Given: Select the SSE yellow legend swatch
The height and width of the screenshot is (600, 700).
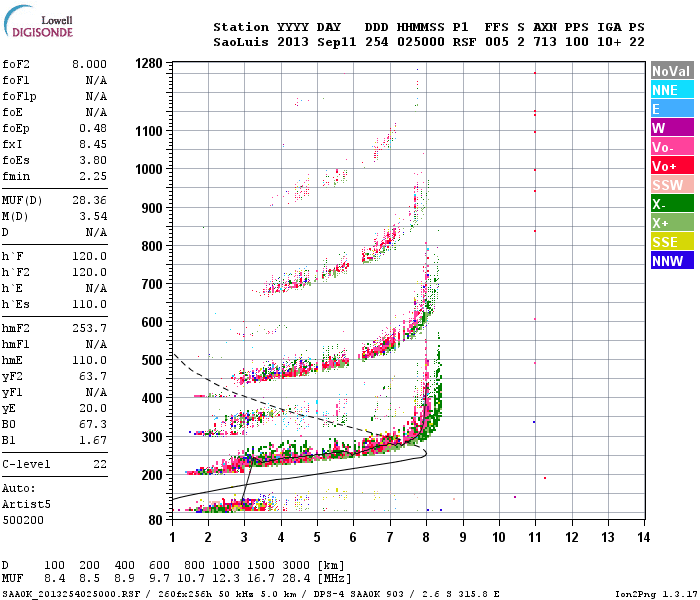Looking at the screenshot, I should tap(672, 242).
